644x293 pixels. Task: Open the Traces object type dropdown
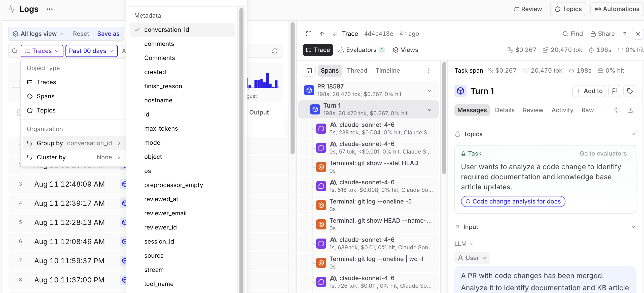42,51
